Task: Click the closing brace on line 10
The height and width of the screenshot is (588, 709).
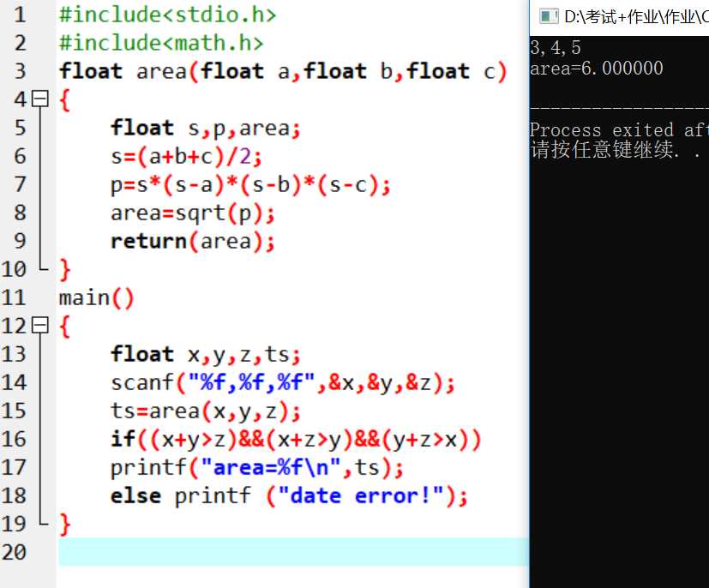Action: [x=65, y=270]
